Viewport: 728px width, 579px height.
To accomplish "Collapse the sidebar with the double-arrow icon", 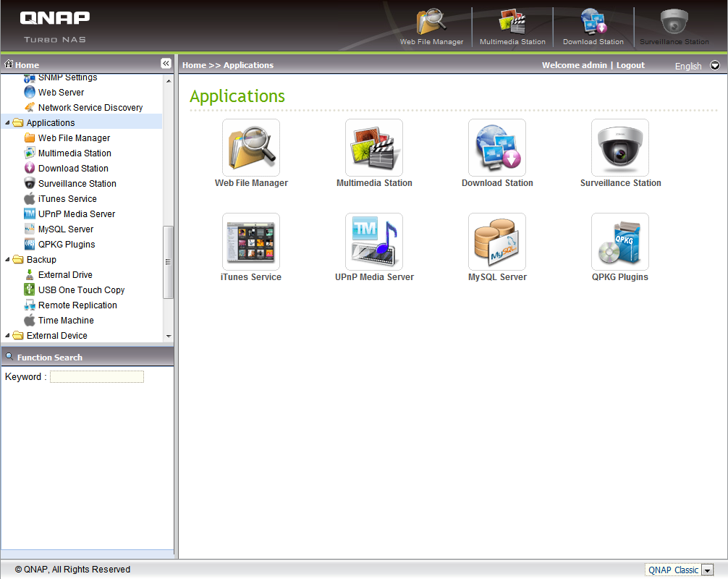I will tap(166, 64).
